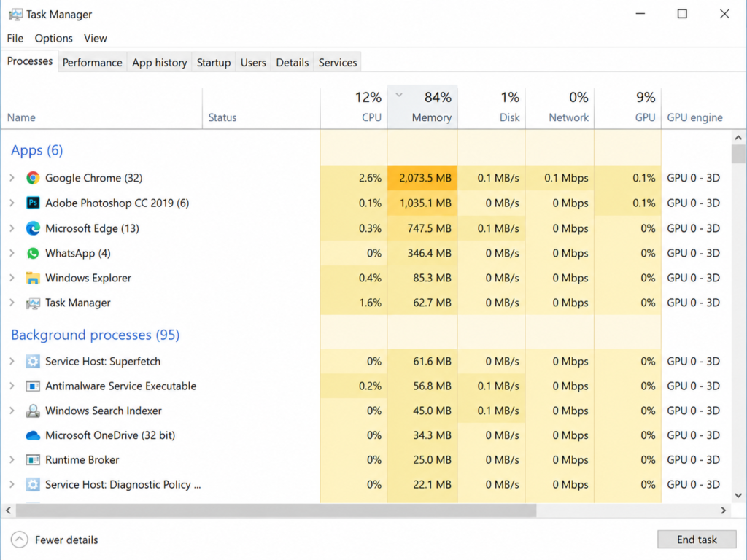Click the Background processes (95) heading

96,335
